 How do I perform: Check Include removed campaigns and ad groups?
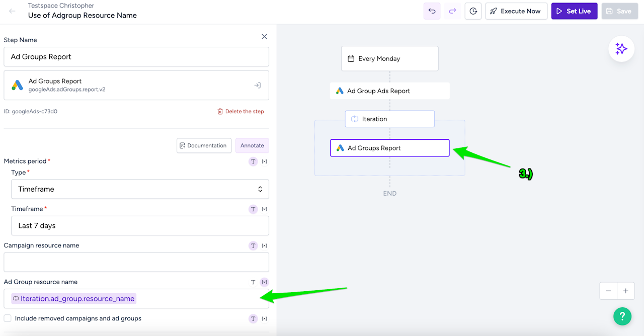8,318
